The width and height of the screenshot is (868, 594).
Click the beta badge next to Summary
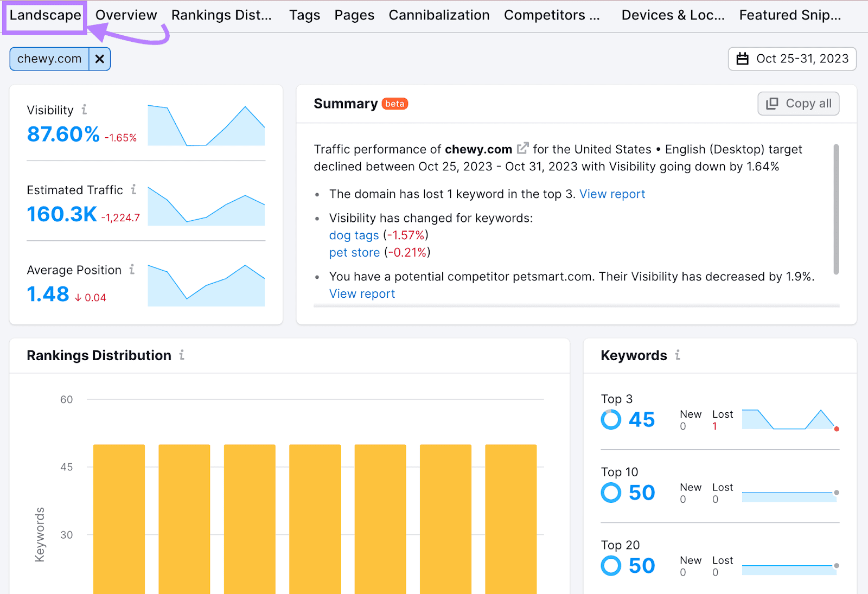(x=395, y=104)
